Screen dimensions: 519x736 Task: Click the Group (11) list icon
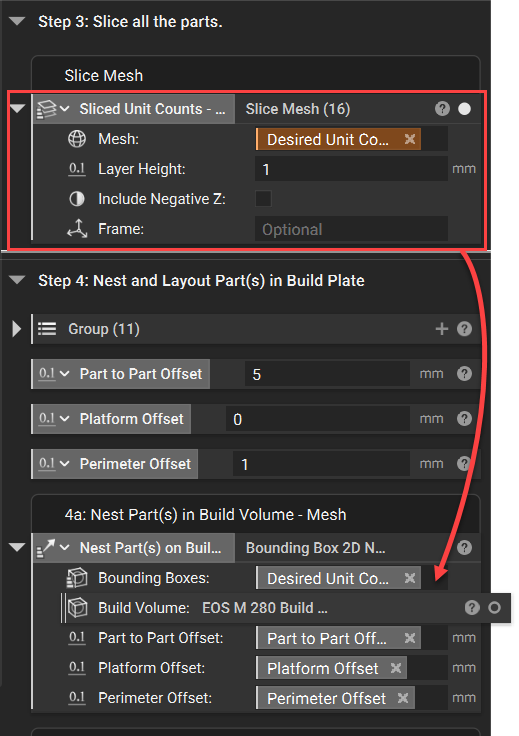[47, 329]
